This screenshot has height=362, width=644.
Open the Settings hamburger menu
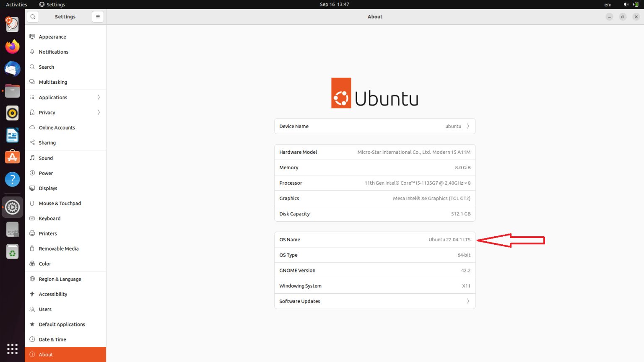pos(98,17)
